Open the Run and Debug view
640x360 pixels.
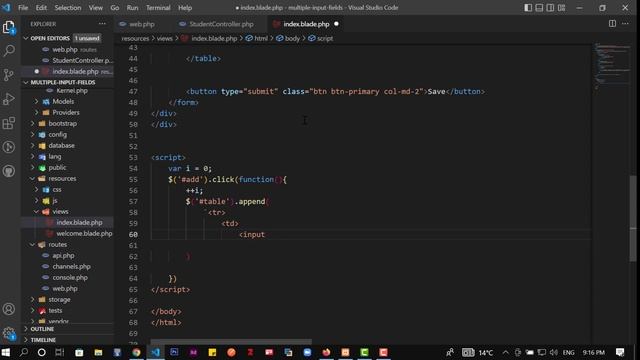click(x=9, y=99)
